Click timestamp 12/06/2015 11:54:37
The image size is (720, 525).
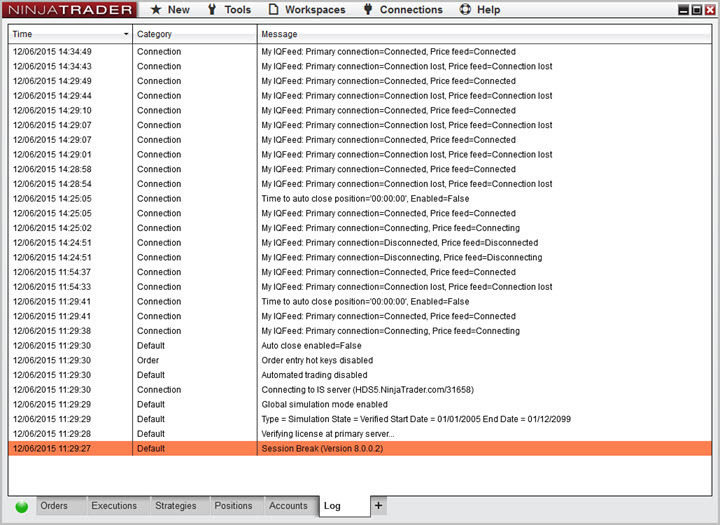pos(52,272)
